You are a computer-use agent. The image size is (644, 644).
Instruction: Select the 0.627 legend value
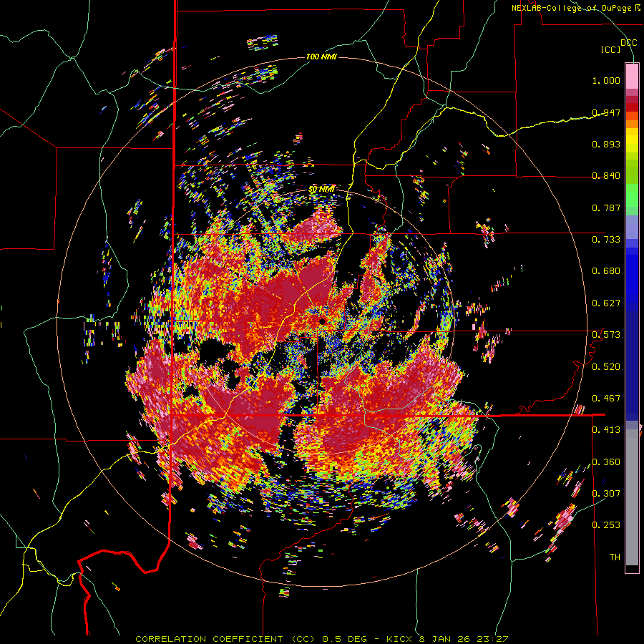(606, 303)
